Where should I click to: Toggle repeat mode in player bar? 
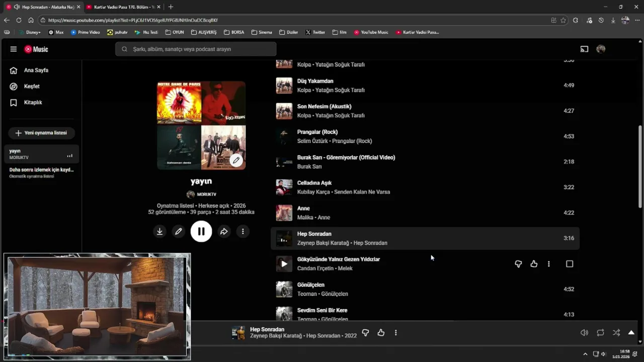pos(600,333)
